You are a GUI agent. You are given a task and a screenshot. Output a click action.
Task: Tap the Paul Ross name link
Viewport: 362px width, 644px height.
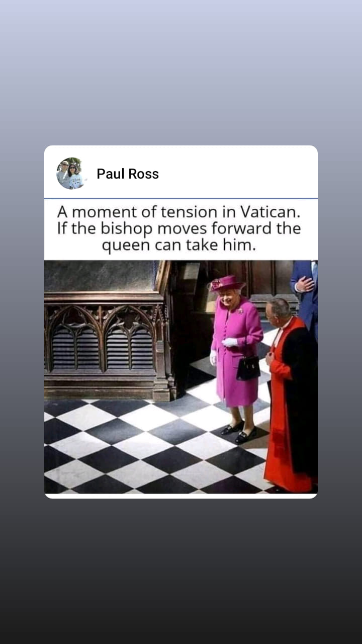128,174
